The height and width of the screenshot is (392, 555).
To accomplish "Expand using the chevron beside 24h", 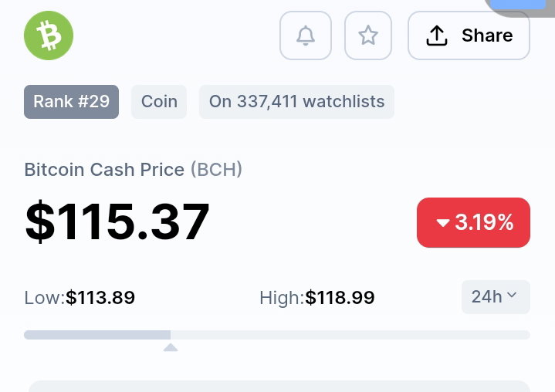I will [512, 295].
